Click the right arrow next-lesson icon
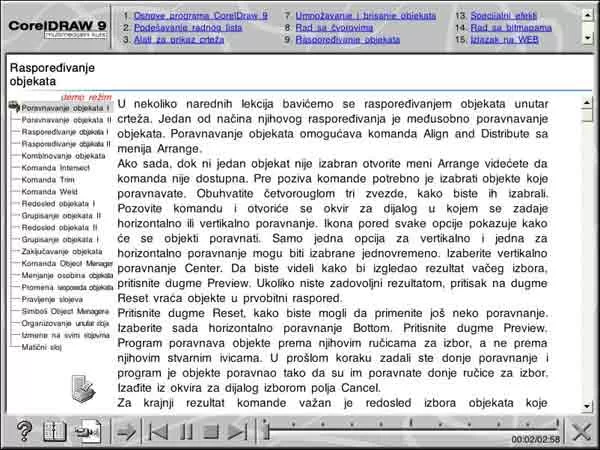Image resolution: width=600 pixels, height=450 pixels. click(126, 433)
